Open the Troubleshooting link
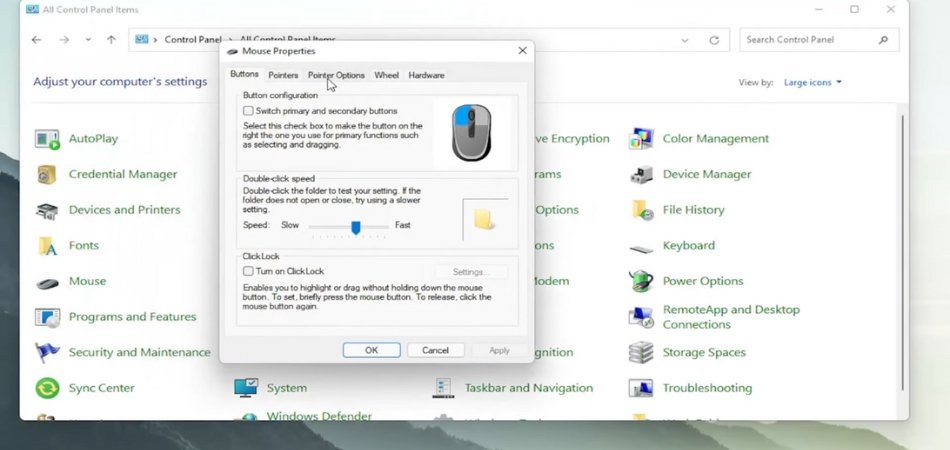 708,388
